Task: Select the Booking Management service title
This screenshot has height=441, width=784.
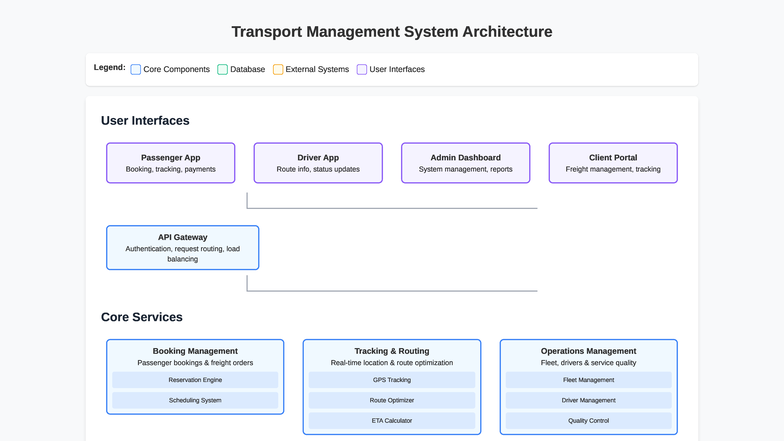Action: (x=195, y=351)
